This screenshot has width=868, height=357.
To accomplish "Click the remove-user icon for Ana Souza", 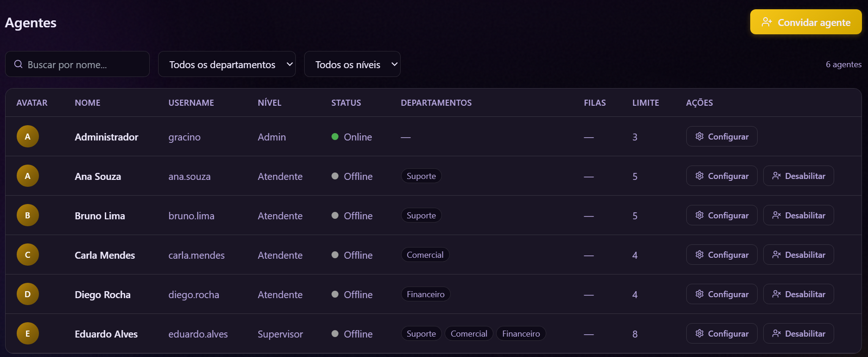I will point(777,176).
